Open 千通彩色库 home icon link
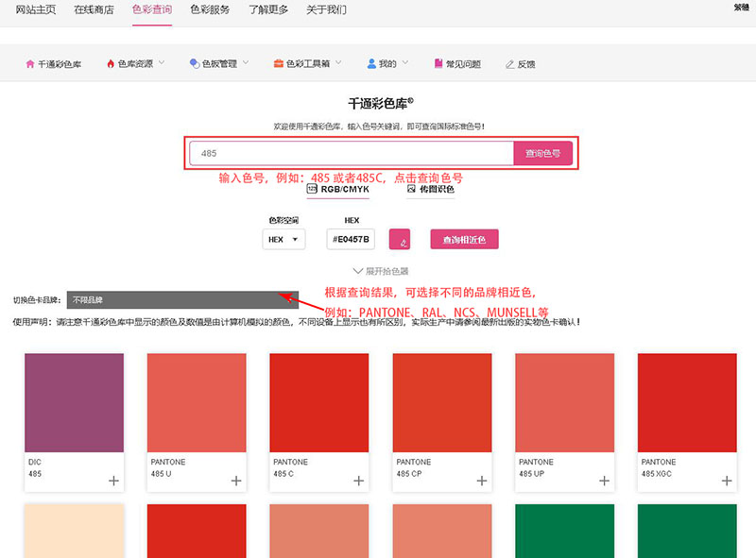Viewport: 756px width, 558px height. (x=53, y=64)
